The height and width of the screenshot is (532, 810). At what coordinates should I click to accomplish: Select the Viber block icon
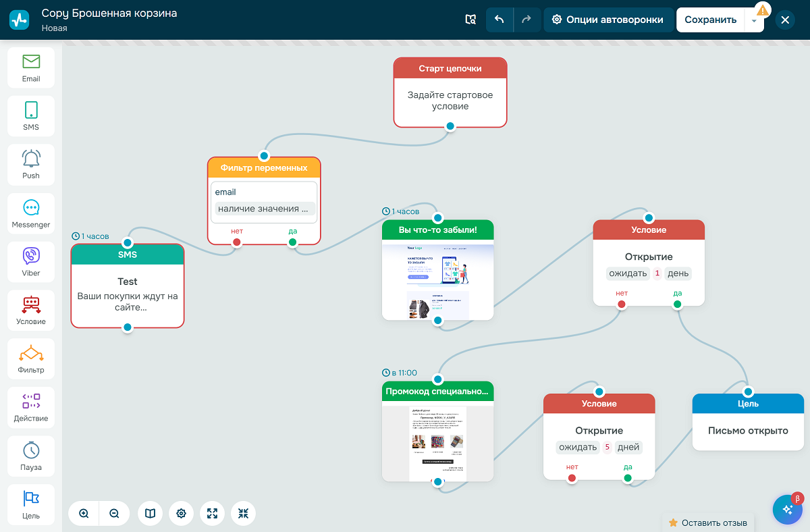(x=31, y=262)
